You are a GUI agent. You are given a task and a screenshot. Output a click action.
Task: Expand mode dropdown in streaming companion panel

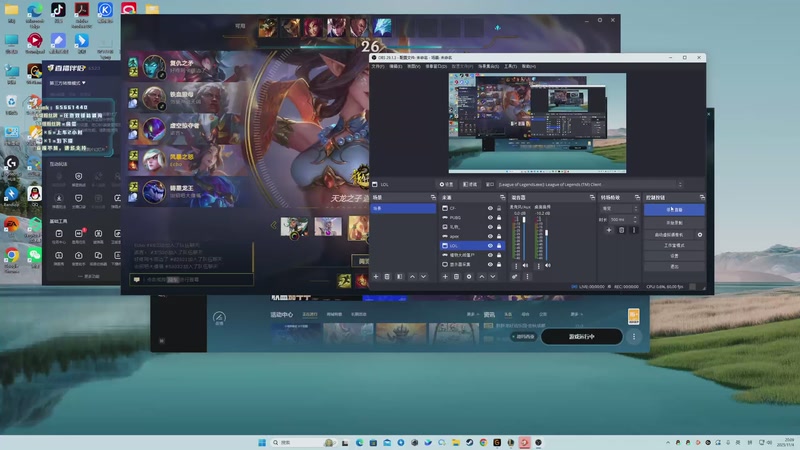coord(67,83)
